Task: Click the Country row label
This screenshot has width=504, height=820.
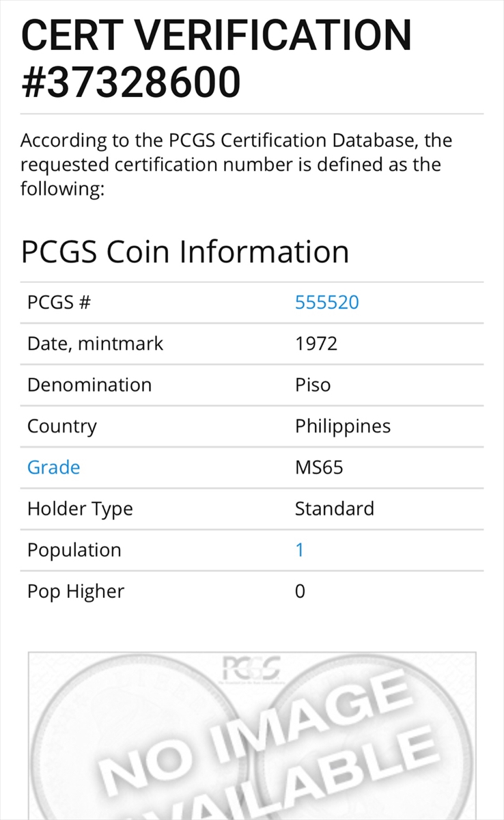Action: click(x=62, y=426)
